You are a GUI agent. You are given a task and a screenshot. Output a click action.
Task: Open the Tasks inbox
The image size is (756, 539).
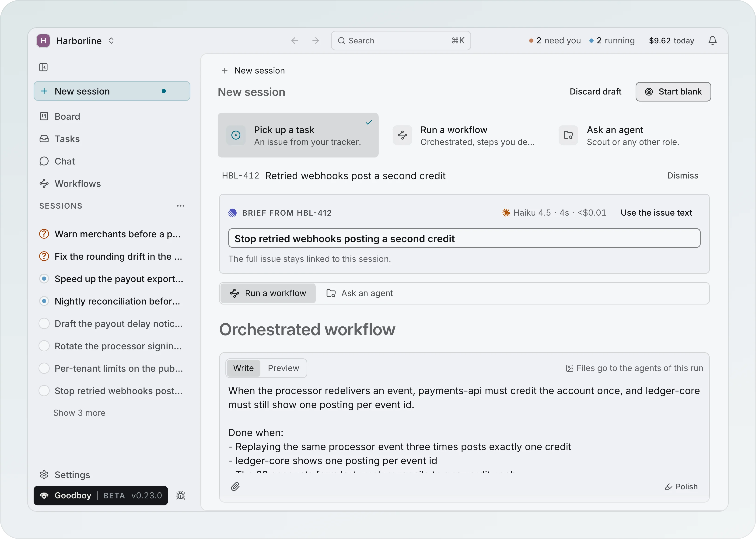[60, 139]
